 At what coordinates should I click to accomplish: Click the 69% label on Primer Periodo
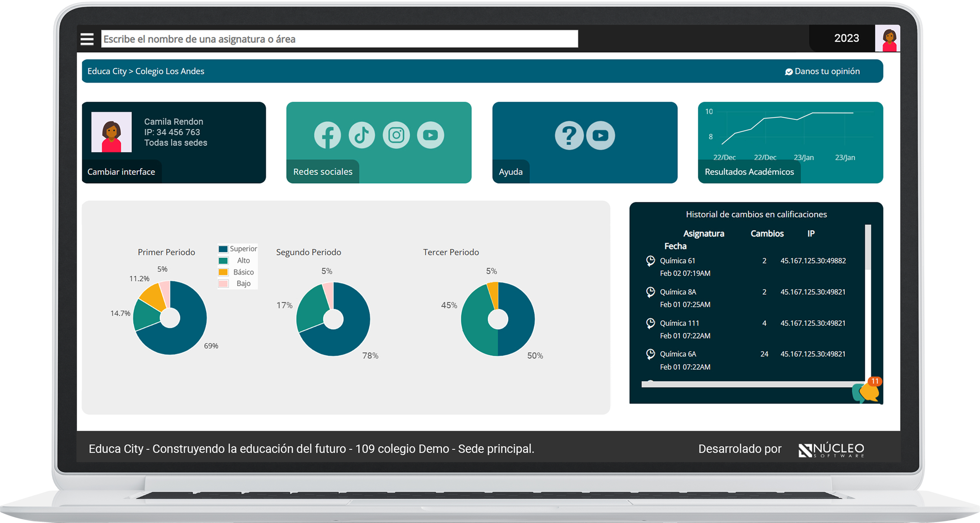(x=211, y=346)
